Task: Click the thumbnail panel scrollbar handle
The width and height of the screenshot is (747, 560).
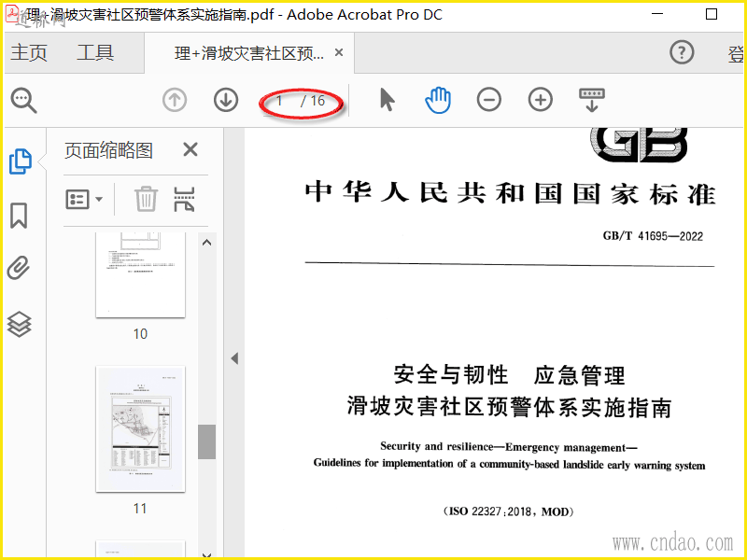Action: 206,441
